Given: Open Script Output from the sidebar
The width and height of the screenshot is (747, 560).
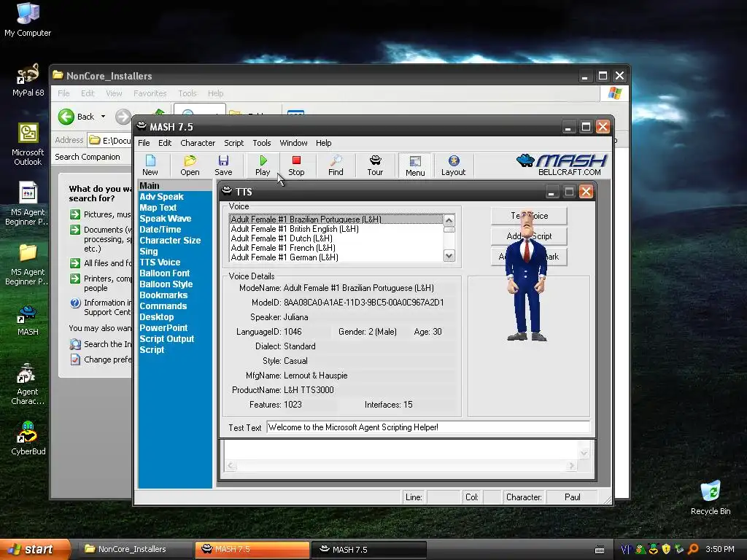Looking at the screenshot, I should pos(167,339).
